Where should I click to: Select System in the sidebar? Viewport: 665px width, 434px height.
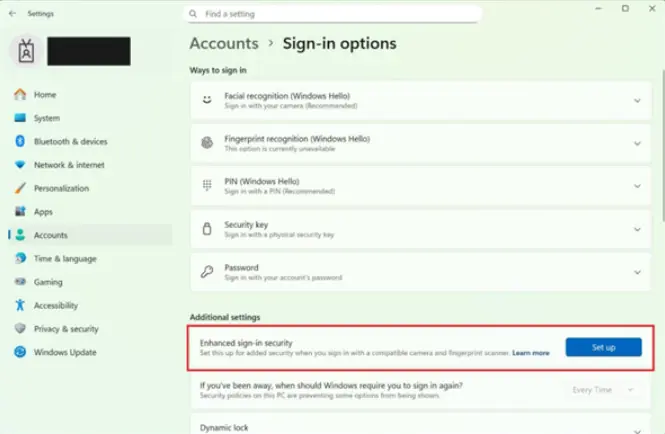tap(46, 118)
